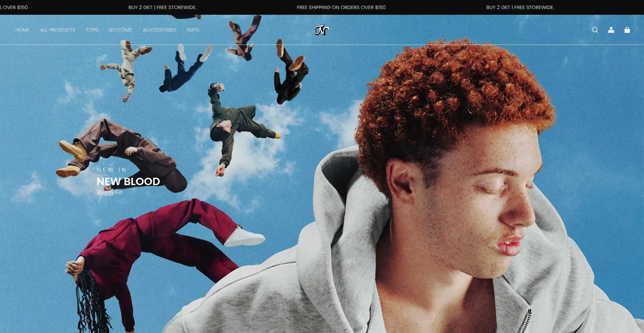Select Bottoms in navigation bar
This screenshot has height=333, width=644.
(120, 30)
